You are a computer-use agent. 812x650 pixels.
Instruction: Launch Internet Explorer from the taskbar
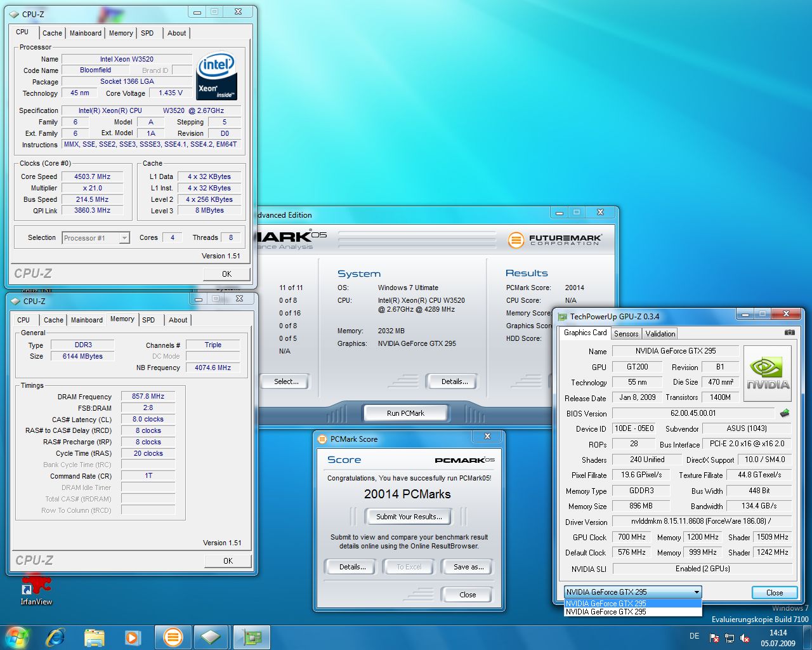(55, 637)
